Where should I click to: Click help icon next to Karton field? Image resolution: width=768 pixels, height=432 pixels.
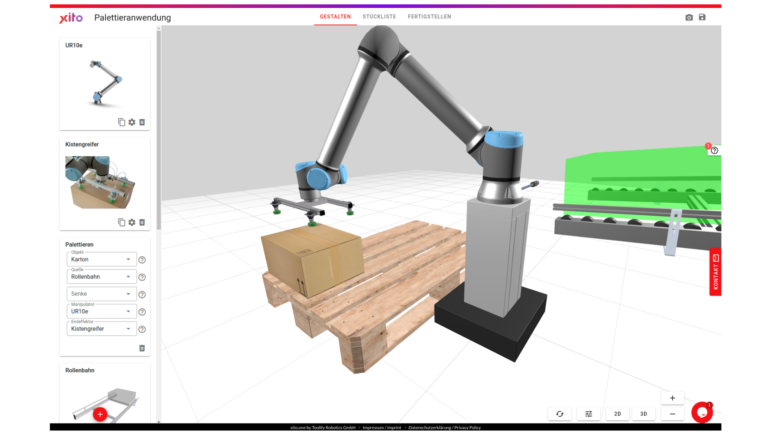click(142, 260)
